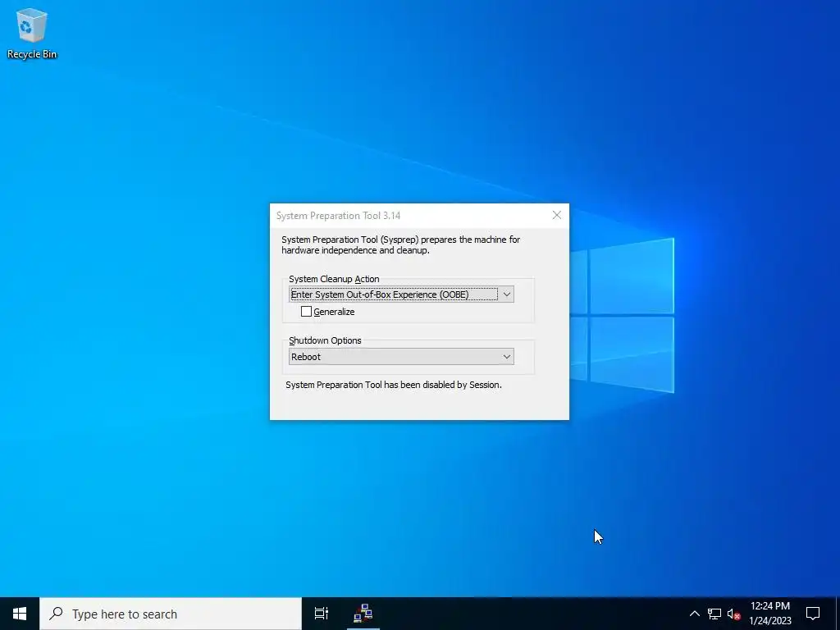This screenshot has height=630, width=840.
Task: Open the Action Center notifications icon
Action: click(x=813, y=614)
